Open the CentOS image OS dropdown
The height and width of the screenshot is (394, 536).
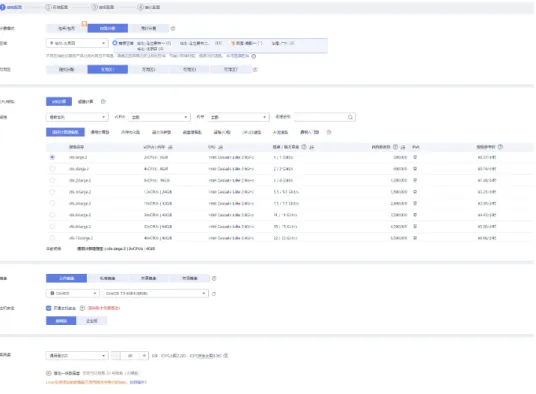tap(72, 294)
